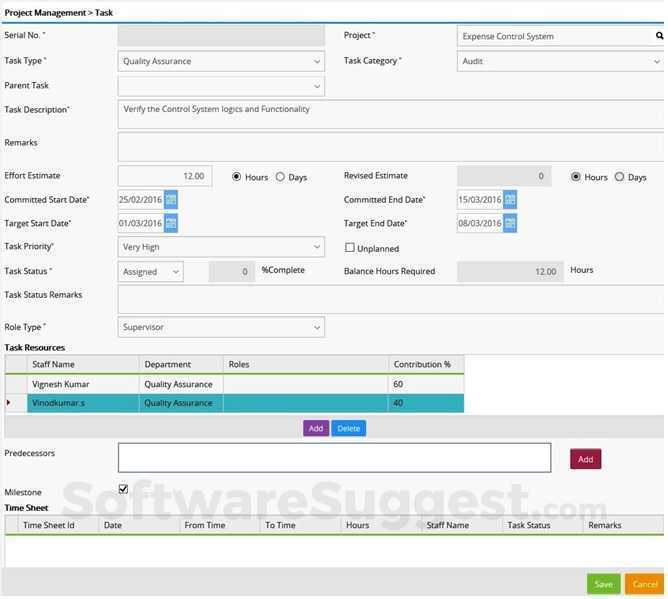The height and width of the screenshot is (599, 668).
Task: Focus the Task Status Remarks field
Action: point(391,300)
